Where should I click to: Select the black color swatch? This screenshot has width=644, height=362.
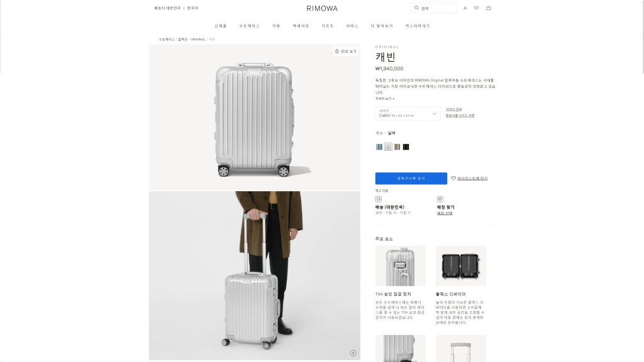pyautogui.click(x=406, y=147)
